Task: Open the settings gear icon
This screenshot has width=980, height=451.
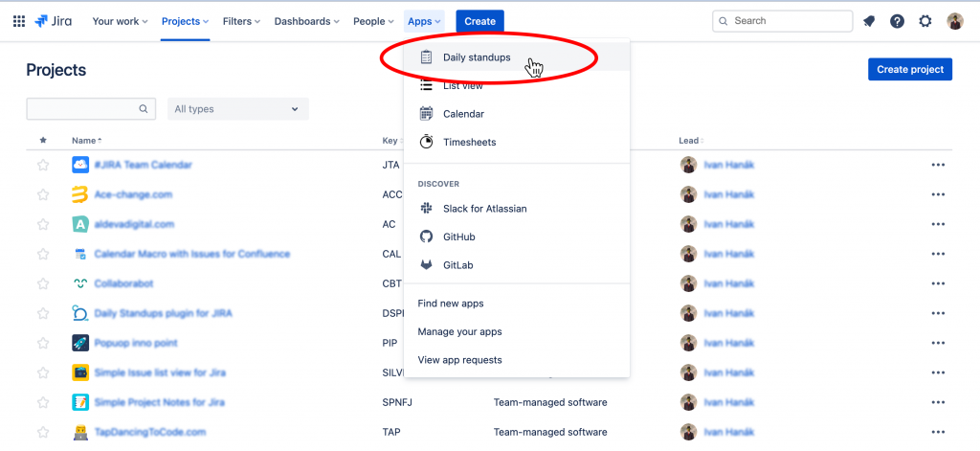Action: [925, 21]
